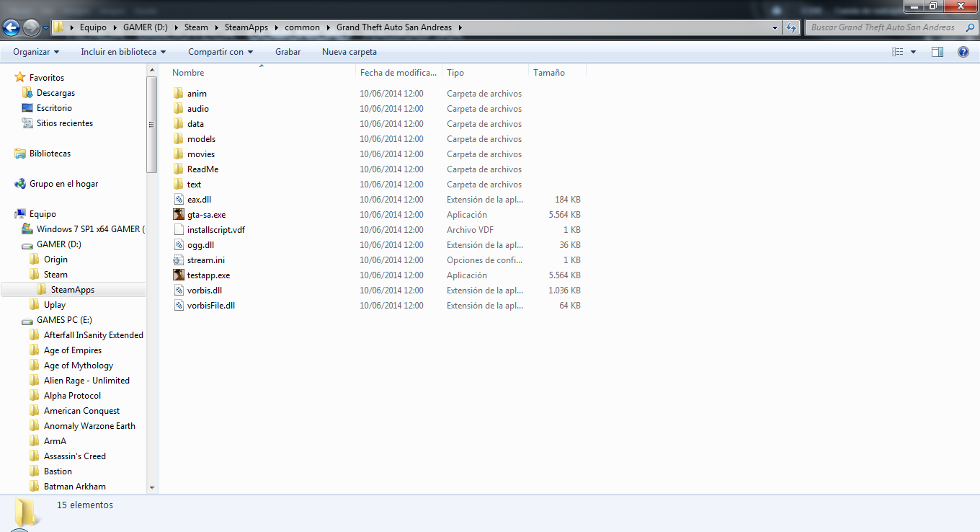Select the anim folder icon
The image size is (980, 532).
[x=179, y=94]
